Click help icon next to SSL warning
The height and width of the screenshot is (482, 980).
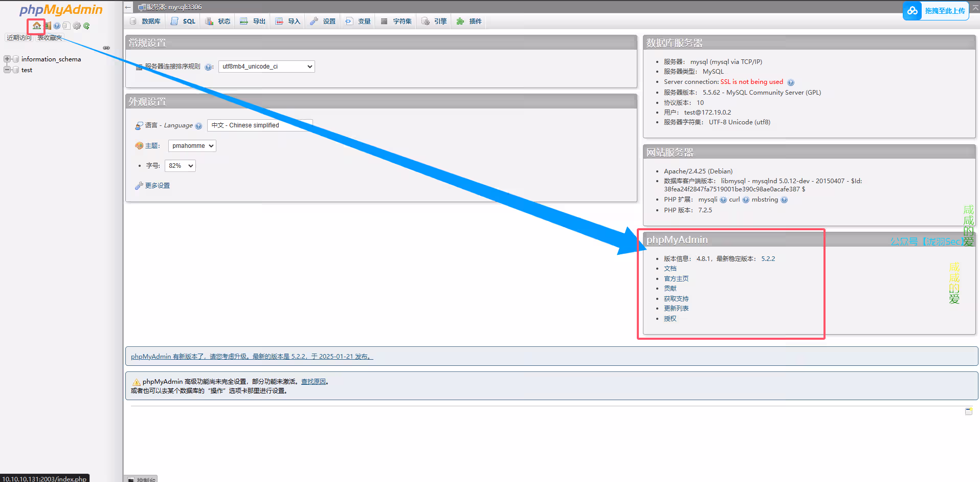click(791, 82)
